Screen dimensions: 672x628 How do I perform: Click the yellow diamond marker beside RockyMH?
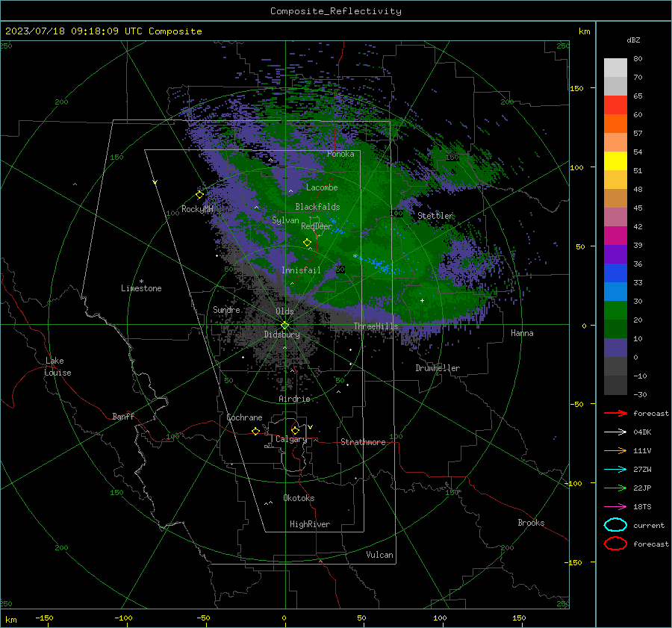click(199, 195)
